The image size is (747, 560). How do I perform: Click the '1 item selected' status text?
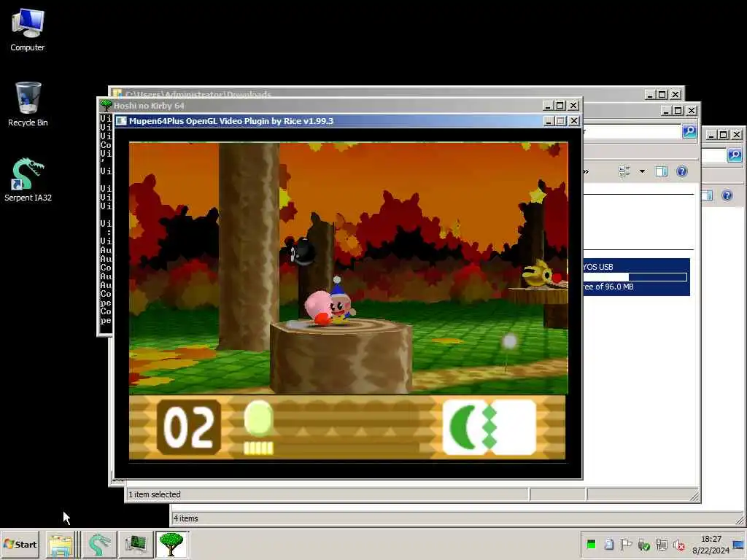[x=155, y=495]
